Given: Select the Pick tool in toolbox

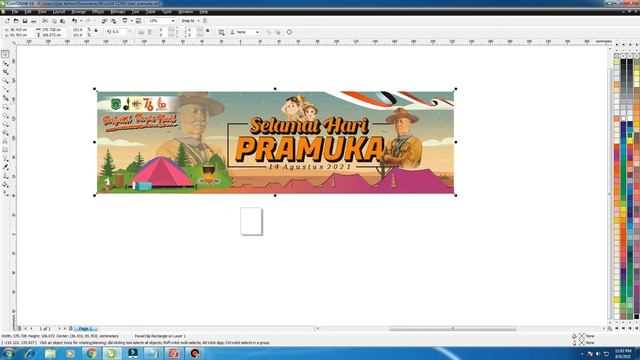Looking at the screenshot, I should click(x=5, y=54).
